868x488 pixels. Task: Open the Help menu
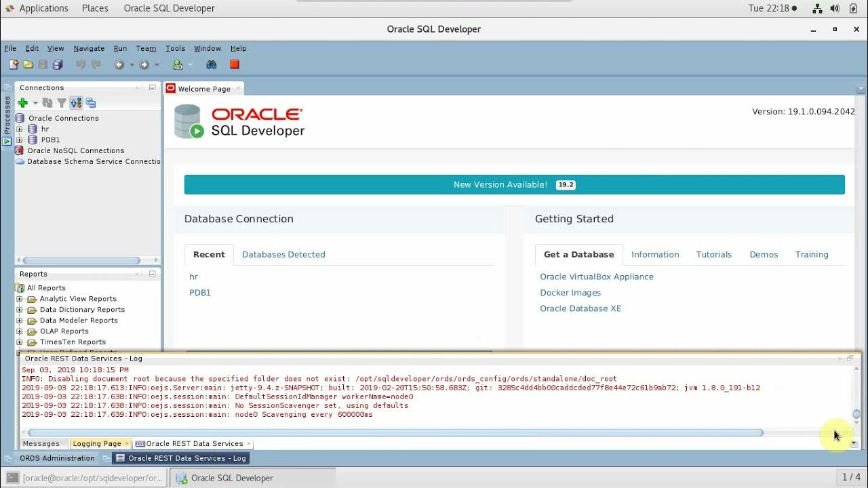238,48
